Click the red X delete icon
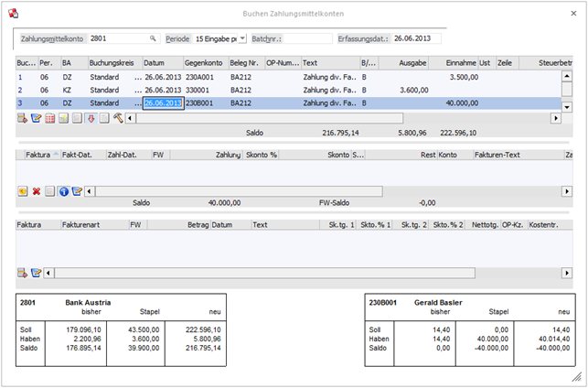The image size is (588, 388). click(37, 191)
